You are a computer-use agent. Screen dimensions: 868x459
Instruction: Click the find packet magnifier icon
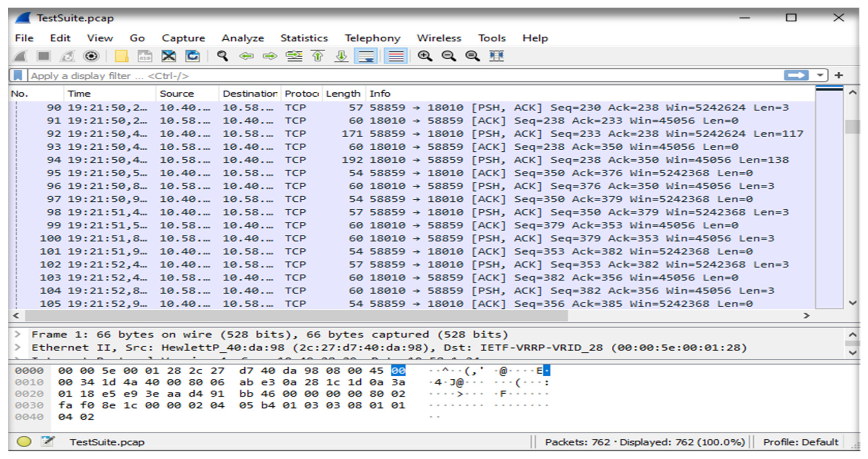coord(222,56)
